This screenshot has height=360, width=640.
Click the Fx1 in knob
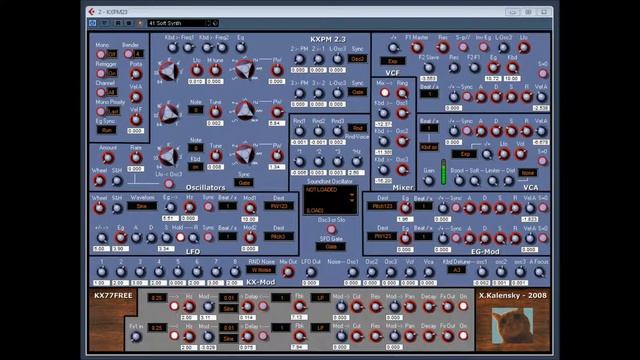pos(136,337)
